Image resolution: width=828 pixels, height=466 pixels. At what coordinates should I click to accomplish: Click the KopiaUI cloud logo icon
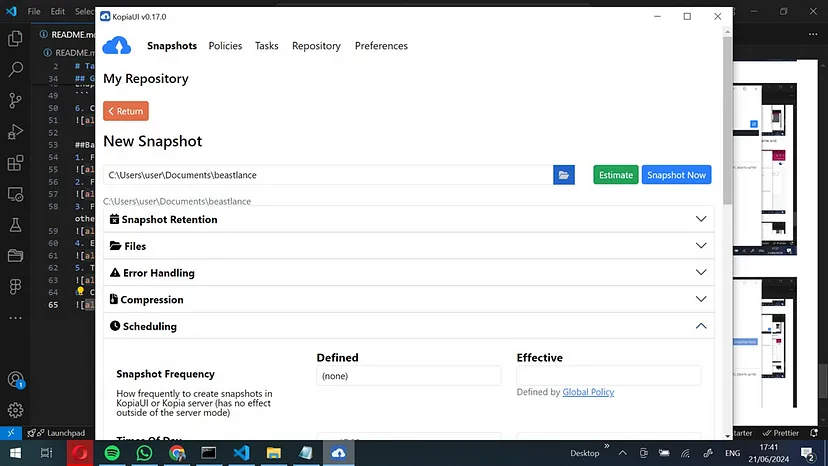tap(117, 45)
